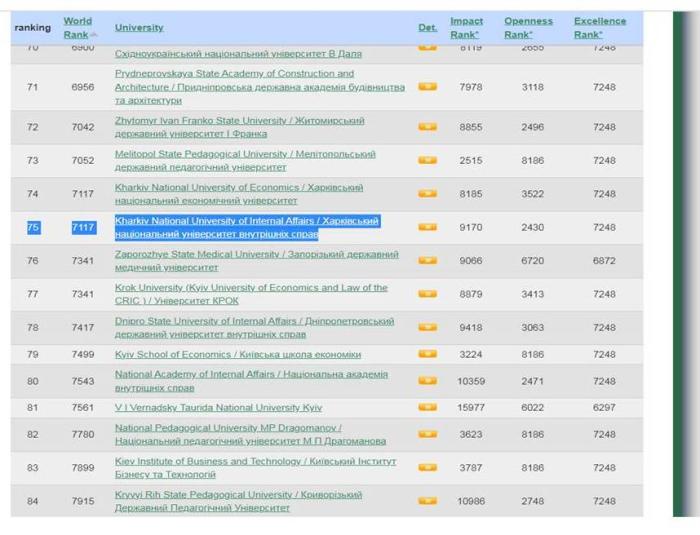The height and width of the screenshot is (535, 700).
Task: Open details icon for Kryvyi Rih Pedagogical University
Action: tap(427, 501)
